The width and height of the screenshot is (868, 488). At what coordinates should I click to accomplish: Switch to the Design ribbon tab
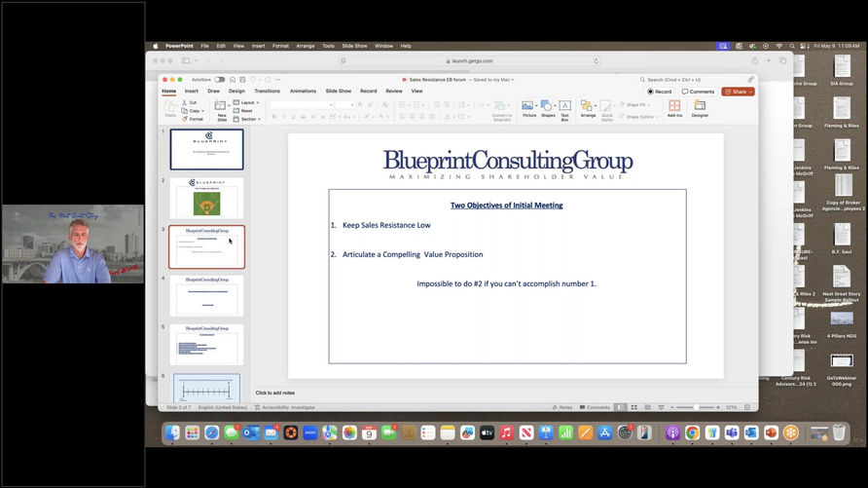click(x=236, y=91)
